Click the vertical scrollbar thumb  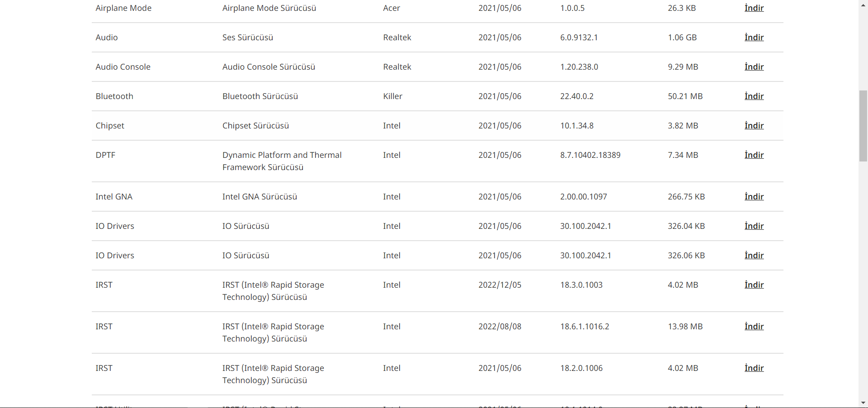(x=863, y=126)
